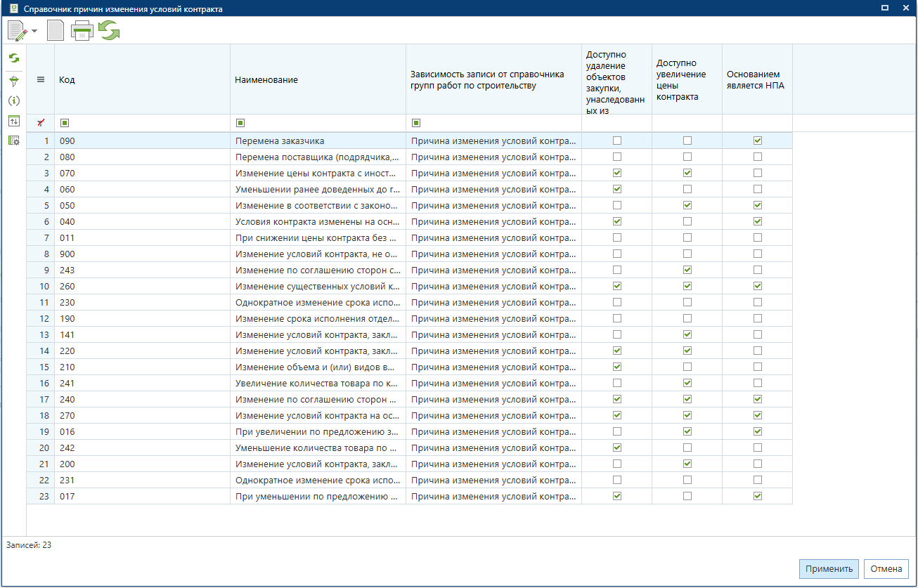Select cell with code 011
918x588 pixels.
click(x=143, y=237)
